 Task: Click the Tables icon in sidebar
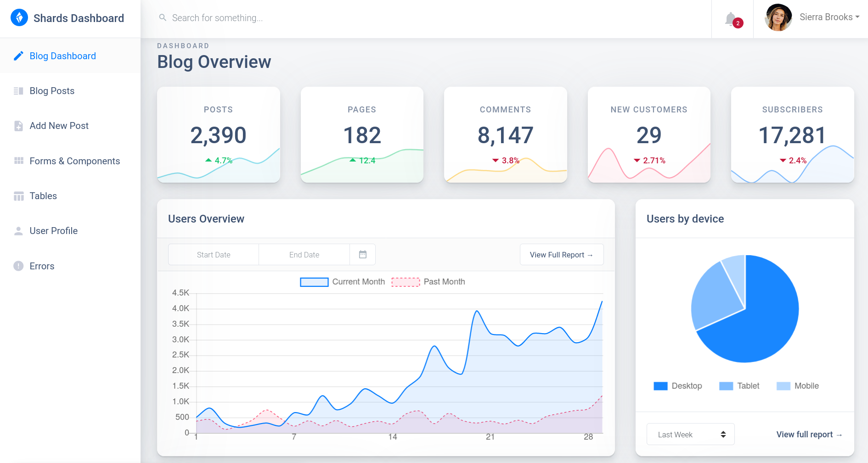[18, 196]
